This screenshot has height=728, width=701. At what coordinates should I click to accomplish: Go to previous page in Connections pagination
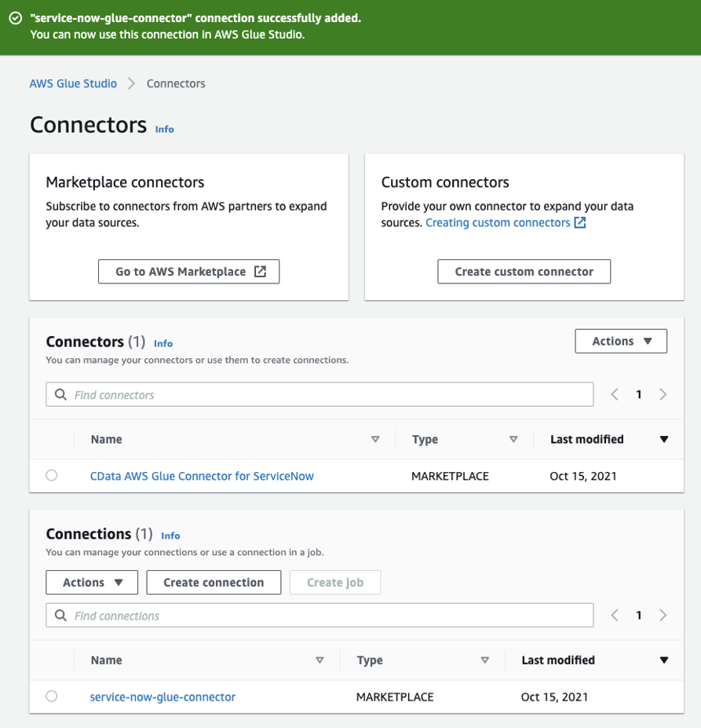[x=615, y=616]
